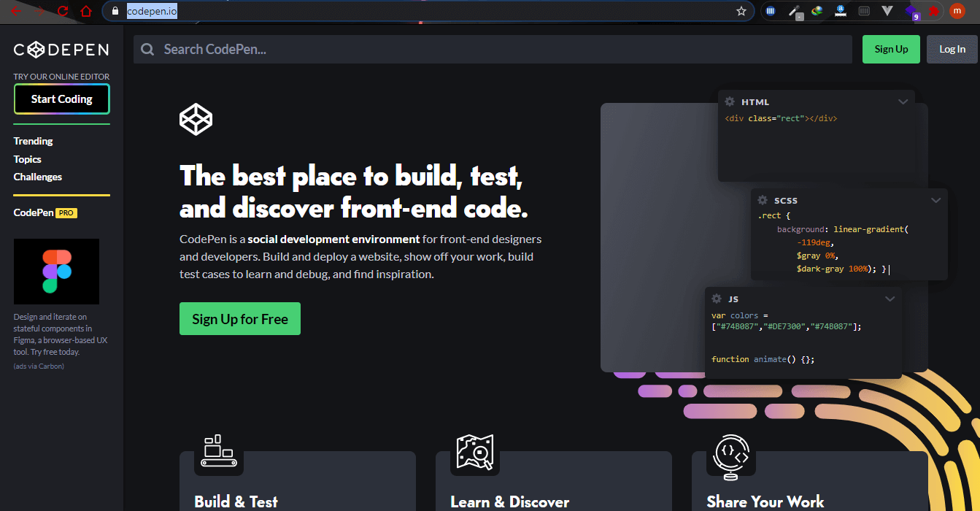980x511 pixels.
Task: Expand the SCSS panel chevron
Action: click(x=936, y=200)
